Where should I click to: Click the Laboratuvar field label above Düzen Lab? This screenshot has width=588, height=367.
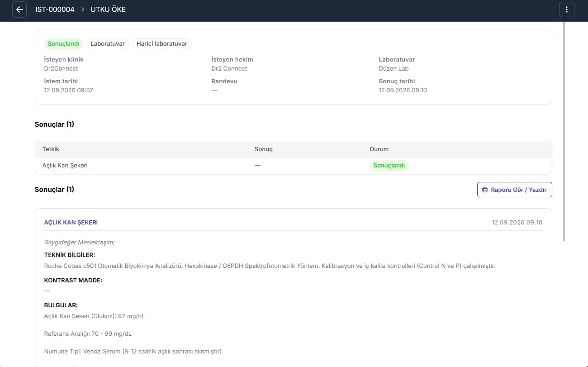[397, 60]
